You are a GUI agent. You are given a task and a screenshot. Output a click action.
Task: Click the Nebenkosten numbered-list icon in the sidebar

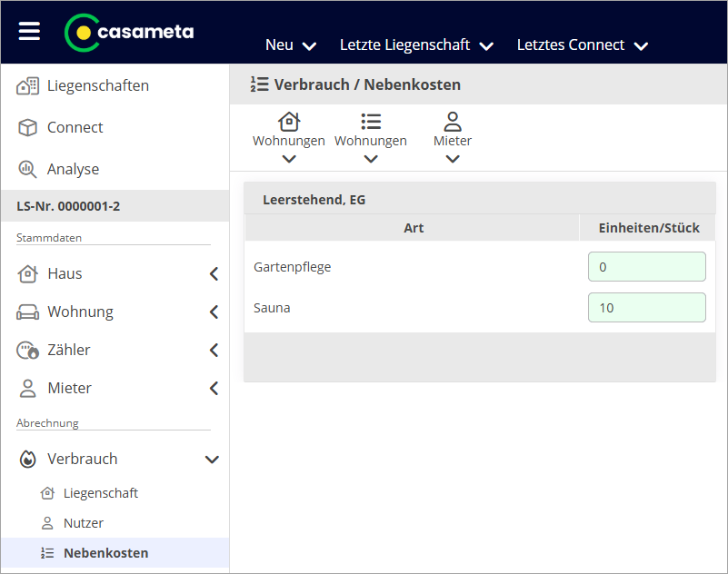pos(47,553)
